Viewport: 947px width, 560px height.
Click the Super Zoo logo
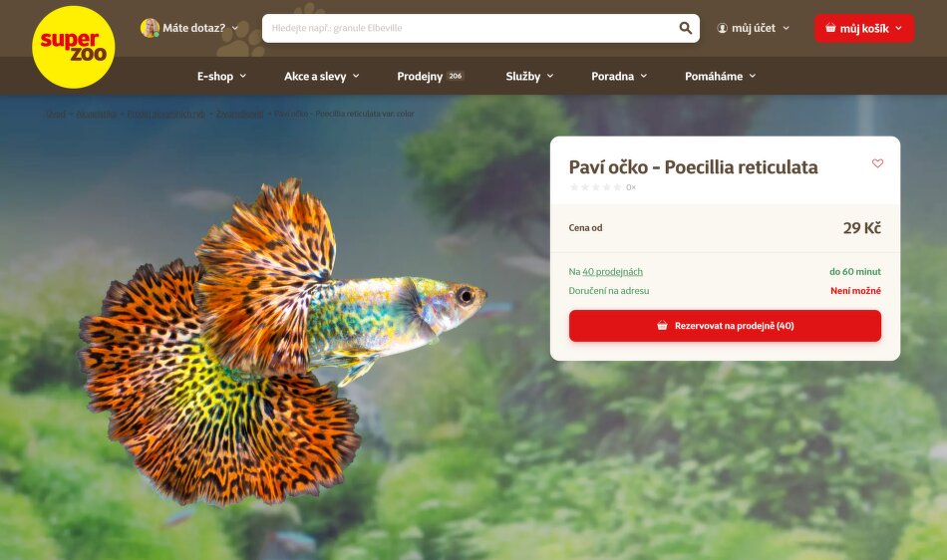pyautogui.click(x=73, y=47)
